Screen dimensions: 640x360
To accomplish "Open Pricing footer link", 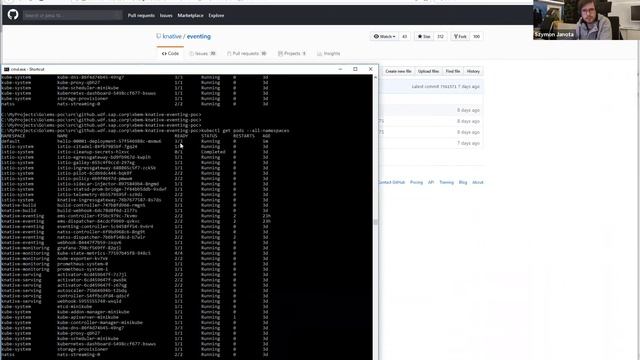I will coord(416,182).
